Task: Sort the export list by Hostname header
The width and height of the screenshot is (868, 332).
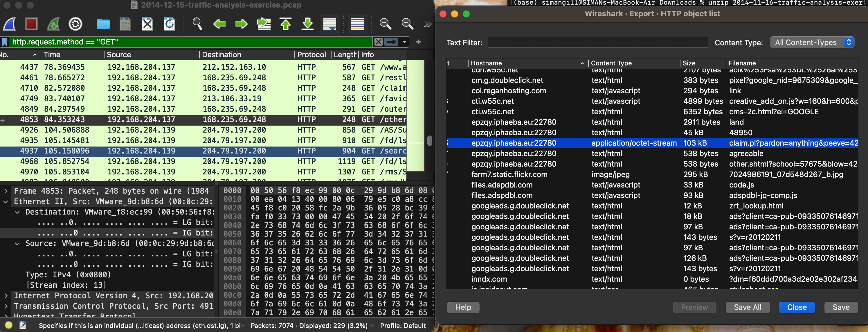Action: [x=486, y=63]
